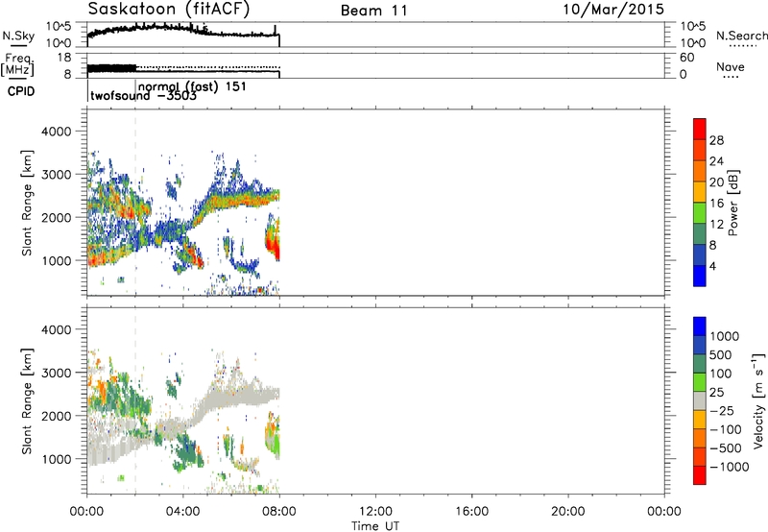
Task: Click the 'Velocity [m s⁻¹]' colorbar label
Action: (757, 400)
